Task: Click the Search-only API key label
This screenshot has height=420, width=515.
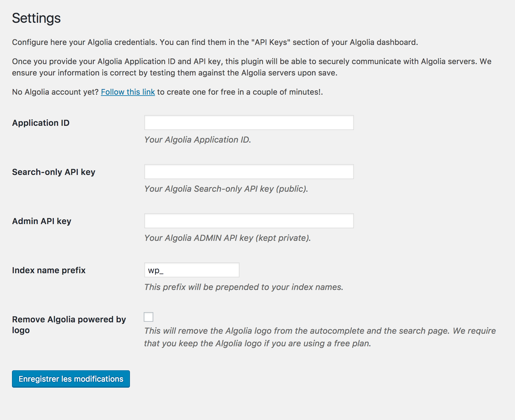Action: pos(53,172)
